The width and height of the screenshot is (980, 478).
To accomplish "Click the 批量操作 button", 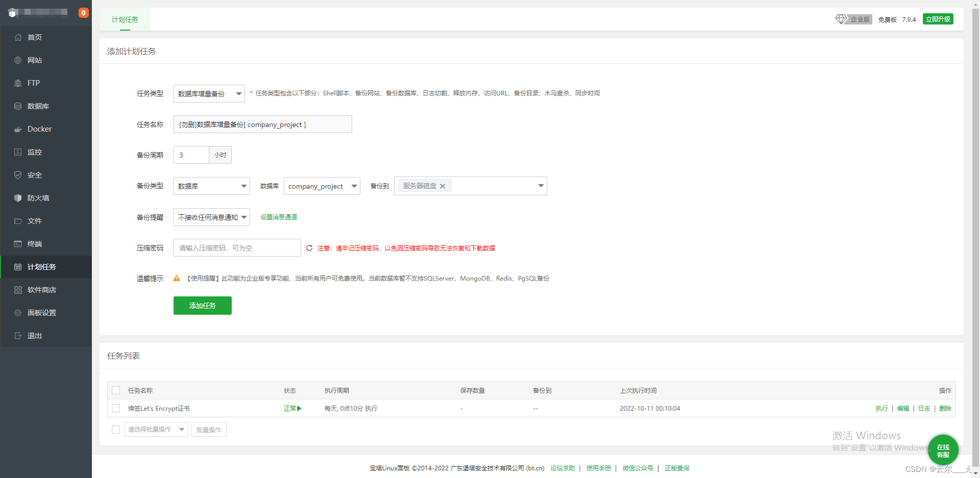I will [209, 430].
